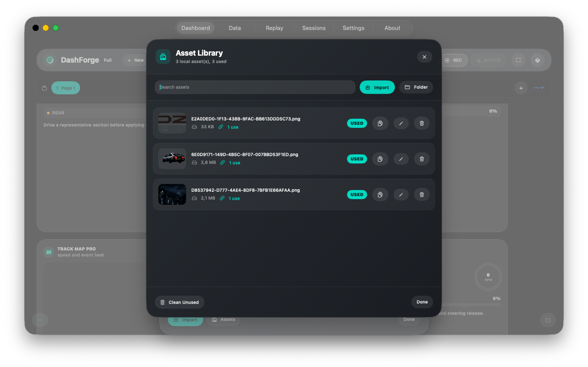The image size is (588, 367).
Task: Click the pencil icon on the D8537942 row
Action: [x=401, y=195]
